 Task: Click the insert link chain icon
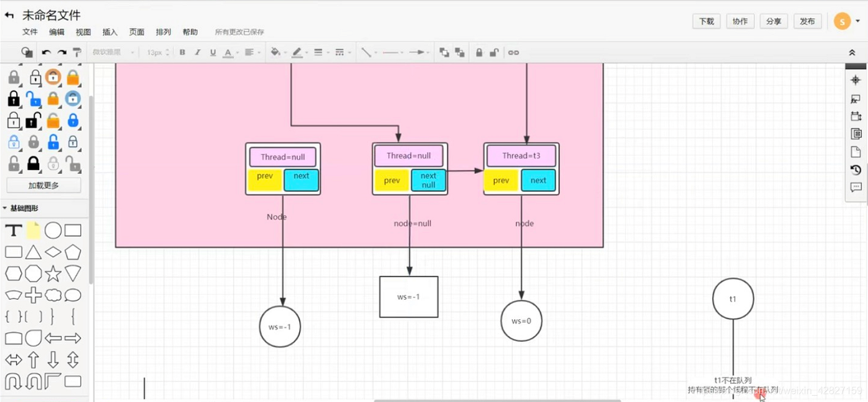click(x=513, y=52)
